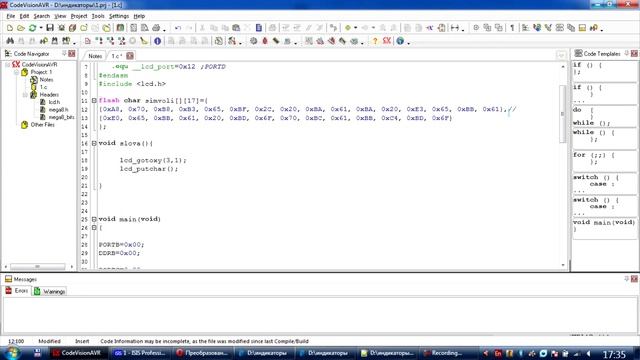This screenshot has width=640, height=360.
Task: Click the red CodeVisionAVR logo toolbar icon
Action: (x=387, y=41)
